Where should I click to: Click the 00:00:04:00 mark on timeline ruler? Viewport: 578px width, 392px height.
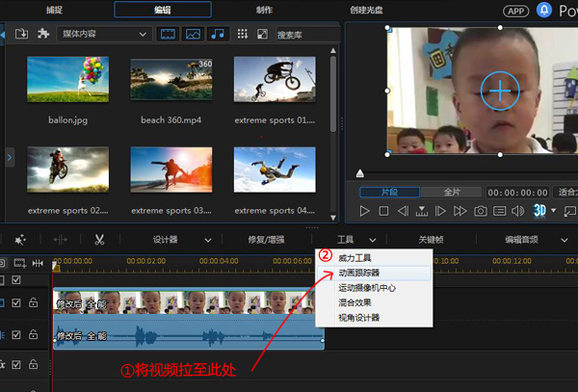coord(219,261)
